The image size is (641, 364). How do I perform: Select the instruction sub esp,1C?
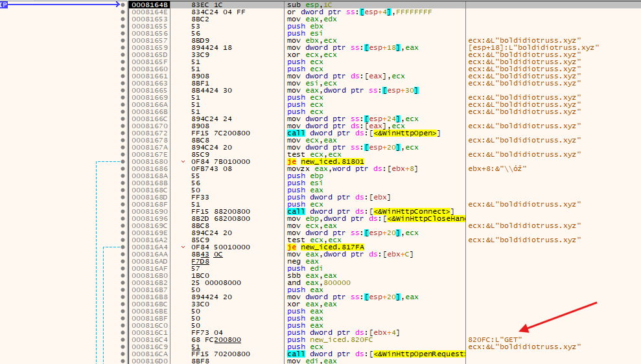(309, 5)
